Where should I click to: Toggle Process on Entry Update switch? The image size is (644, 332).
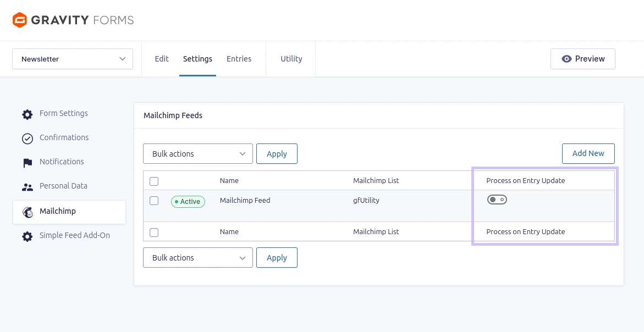(497, 200)
